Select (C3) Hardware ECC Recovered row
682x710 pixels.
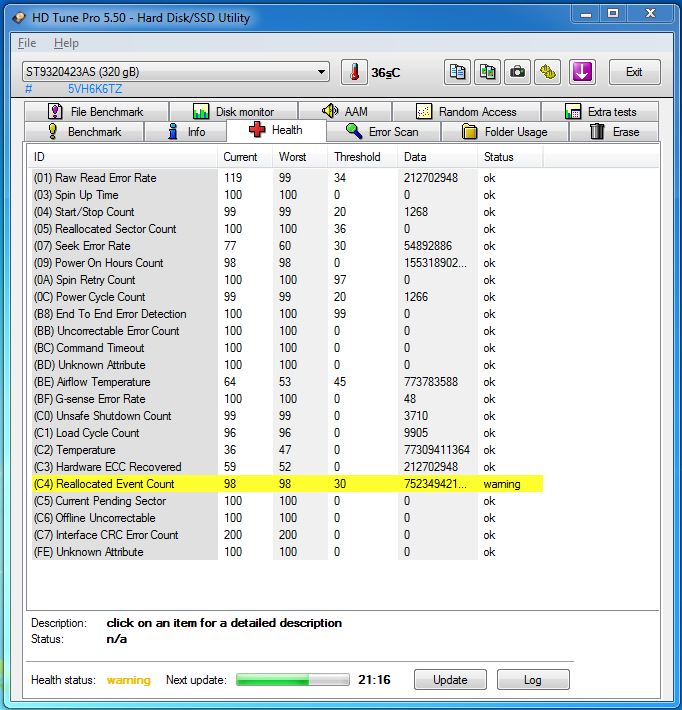coord(287,467)
